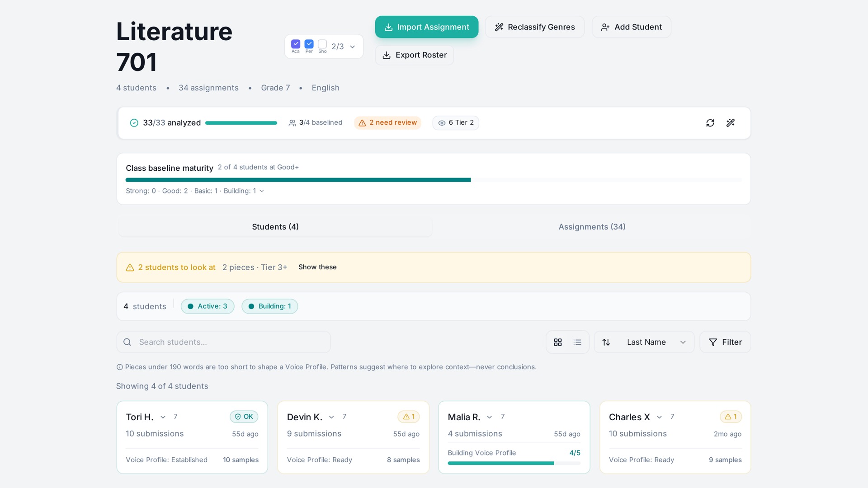Click the refresh analysis icon
The height and width of the screenshot is (488, 868).
click(710, 123)
